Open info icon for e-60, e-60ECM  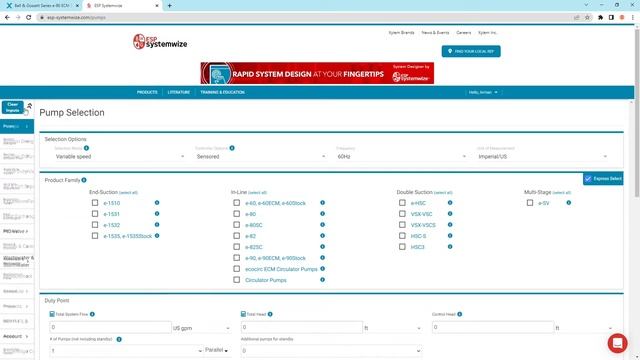point(322,203)
